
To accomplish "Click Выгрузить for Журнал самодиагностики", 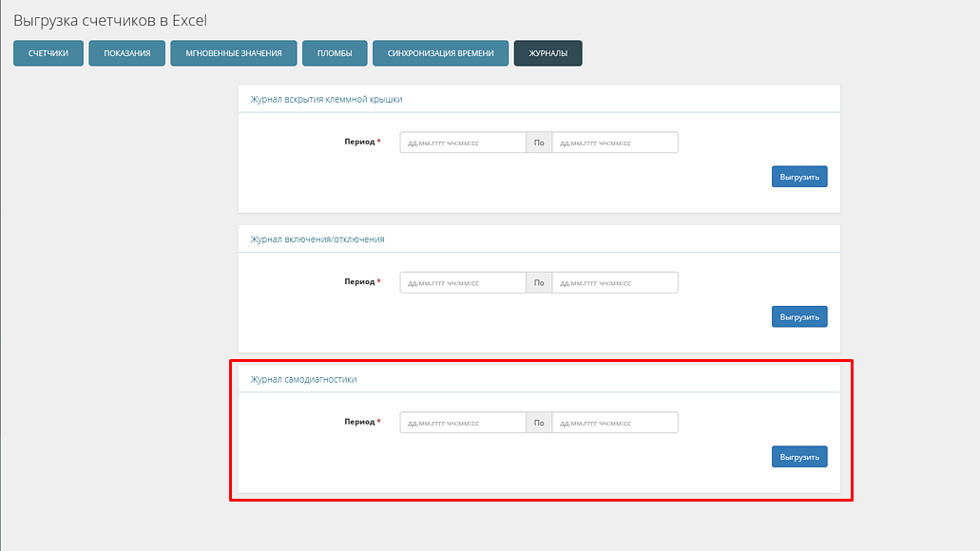I will pos(798,456).
